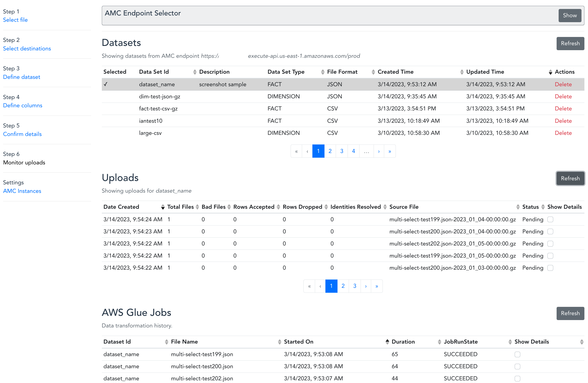Check Show Details for test199 2023_01_04 upload
This screenshot has width=588, height=383.
550,219
